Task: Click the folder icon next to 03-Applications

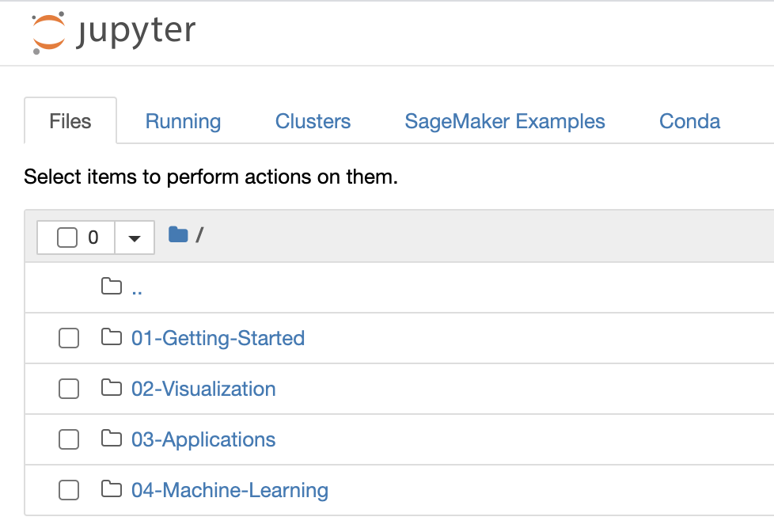Action: (112, 439)
